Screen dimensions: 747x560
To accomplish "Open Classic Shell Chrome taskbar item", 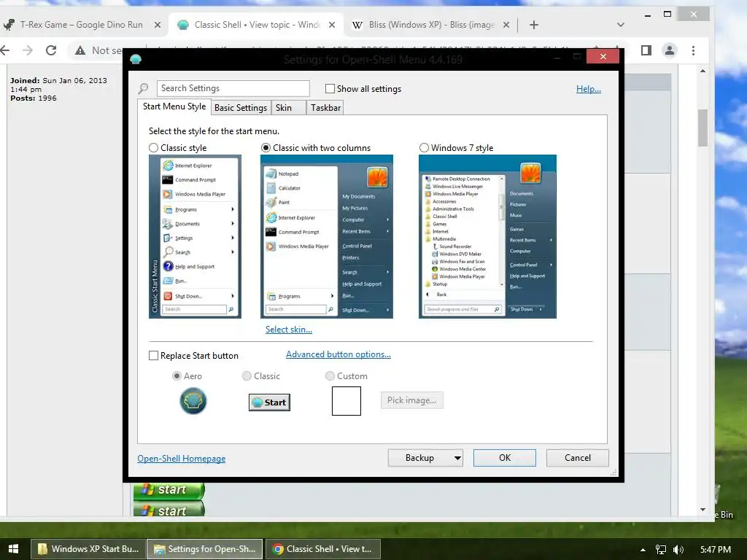I will (x=322, y=549).
